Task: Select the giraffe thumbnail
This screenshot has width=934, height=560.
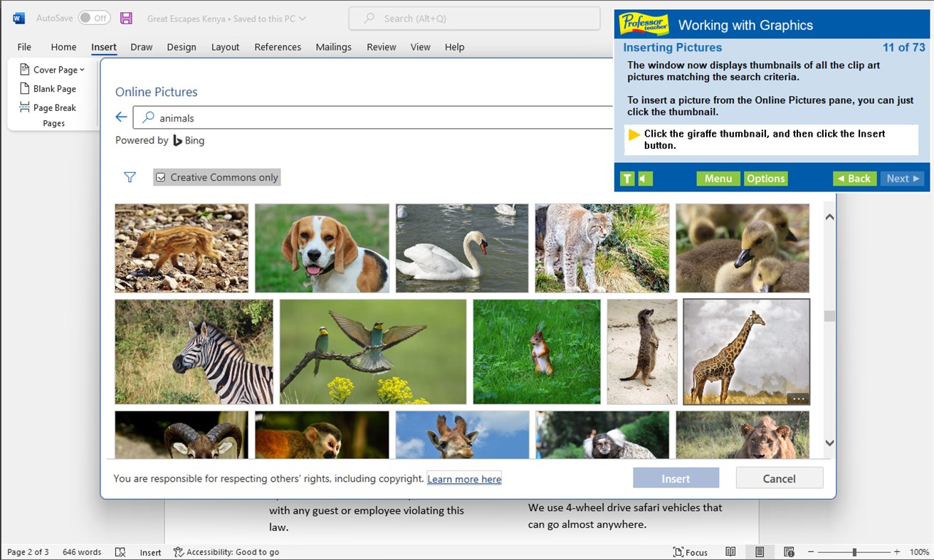Action: click(x=745, y=352)
